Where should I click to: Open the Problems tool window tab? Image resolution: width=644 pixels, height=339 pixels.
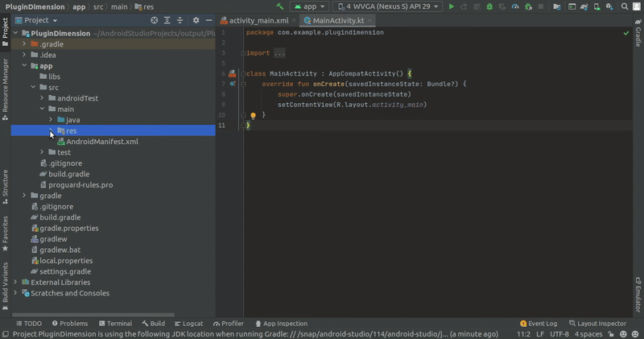(x=70, y=324)
